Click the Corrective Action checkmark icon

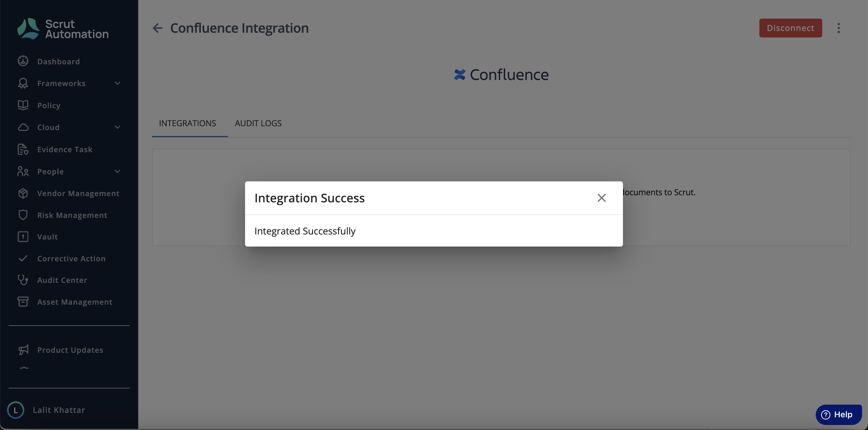pyautogui.click(x=23, y=258)
